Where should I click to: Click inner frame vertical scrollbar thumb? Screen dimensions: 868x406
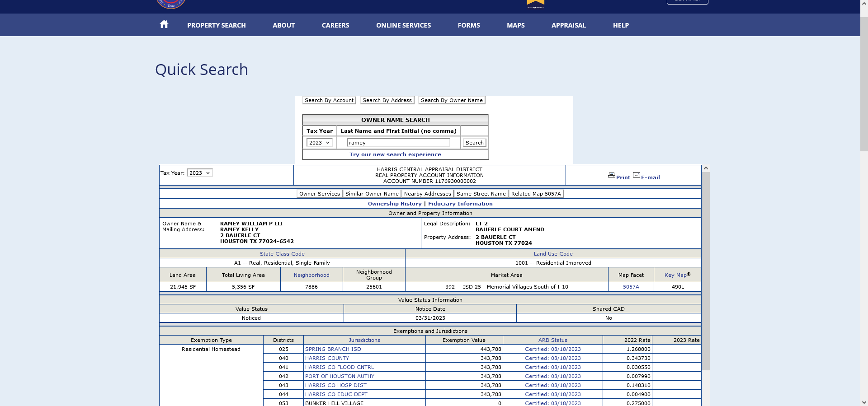click(x=706, y=271)
